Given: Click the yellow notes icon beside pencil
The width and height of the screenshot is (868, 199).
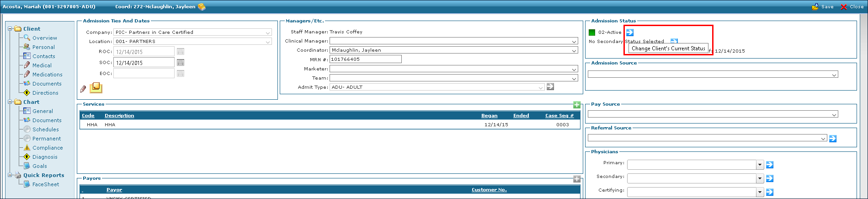Looking at the screenshot, I should [x=96, y=87].
